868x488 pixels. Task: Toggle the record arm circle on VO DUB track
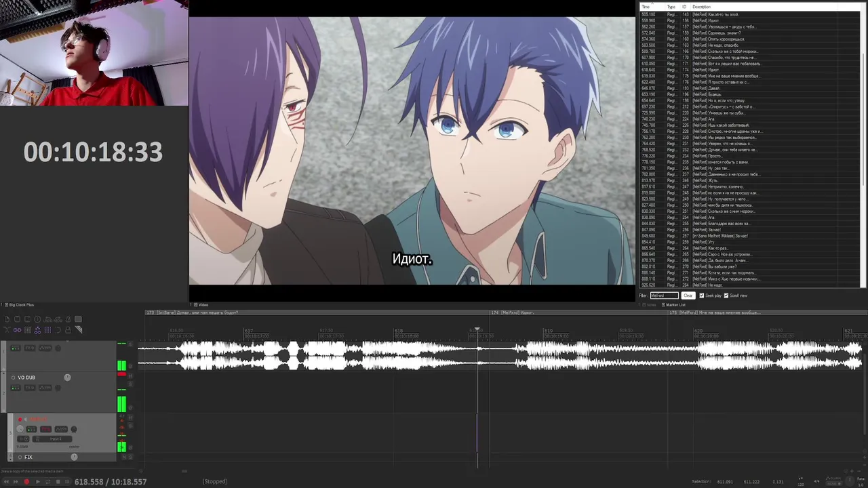tap(13, 378)
